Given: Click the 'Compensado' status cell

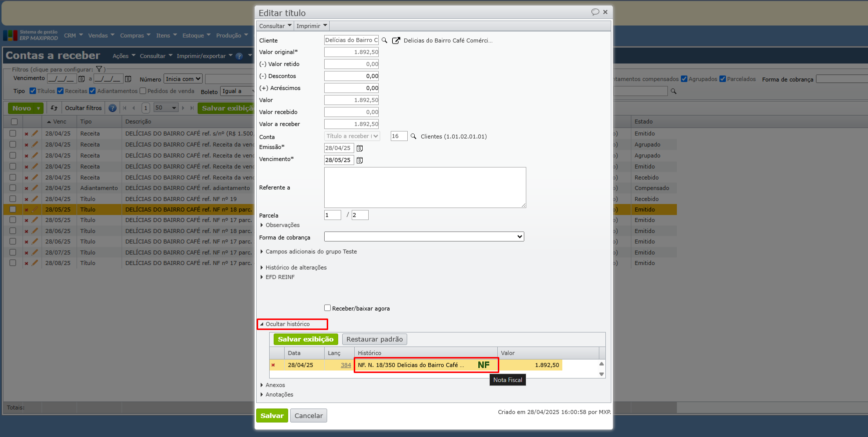Looking at the screenshot, I should coord(653,188).
